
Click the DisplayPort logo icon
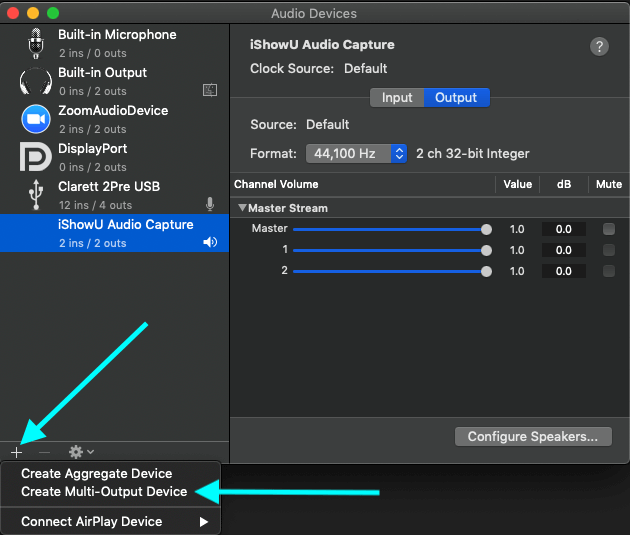(36, 157)
